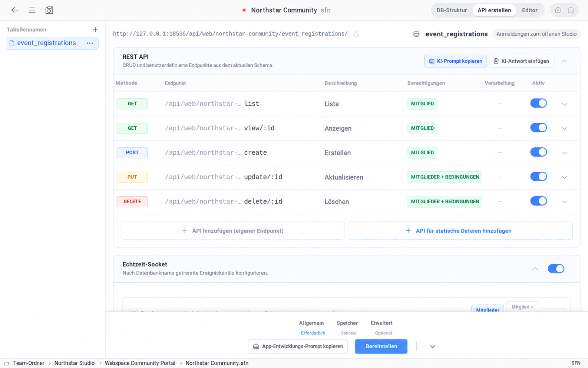The width and height of the screenshot is (588, 368).
Task: Click the Bereitstellen deploy button
Action: (x=381, y=346)
